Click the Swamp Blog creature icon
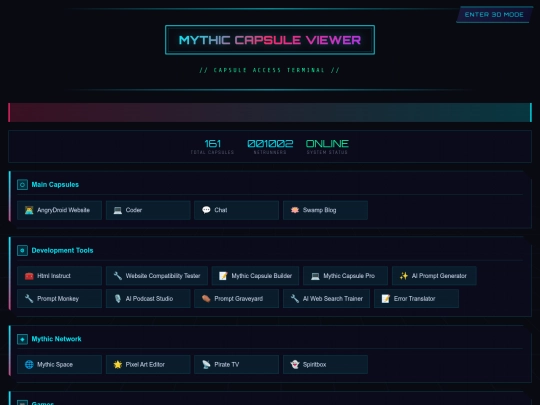Viewport: 540px width, 405px height. click(x=295, y=210)
